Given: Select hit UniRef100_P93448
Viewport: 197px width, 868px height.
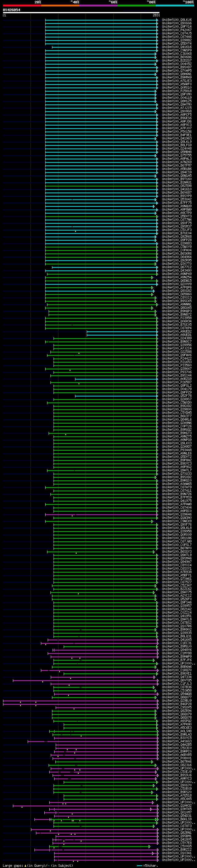Looking at the screenshot, I should 177,450.
